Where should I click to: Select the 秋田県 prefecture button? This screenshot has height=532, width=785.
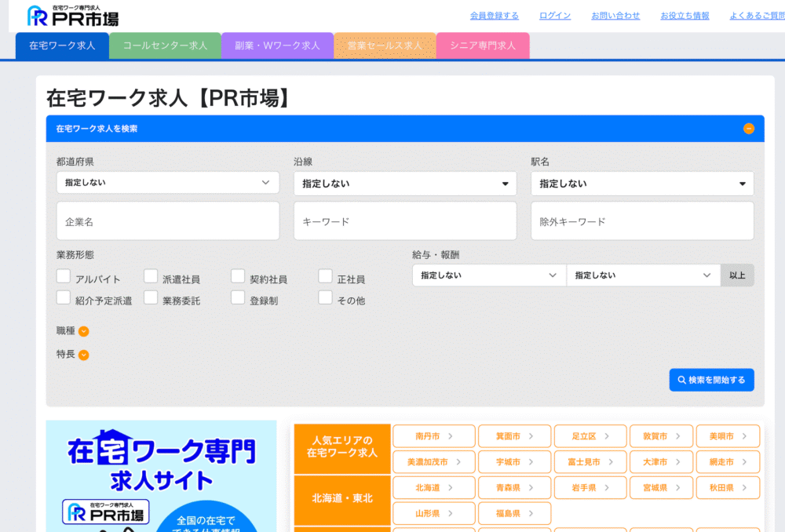pos(728,488)
